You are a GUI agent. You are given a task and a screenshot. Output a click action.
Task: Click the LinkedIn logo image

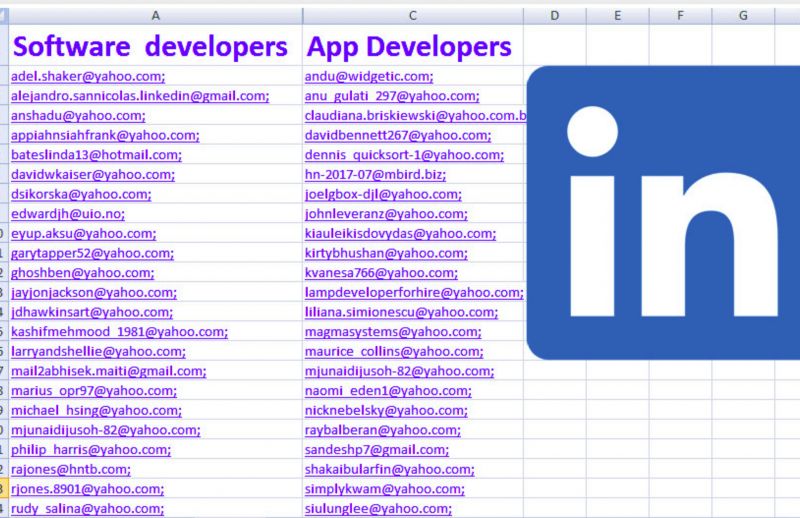coord(662,212)
